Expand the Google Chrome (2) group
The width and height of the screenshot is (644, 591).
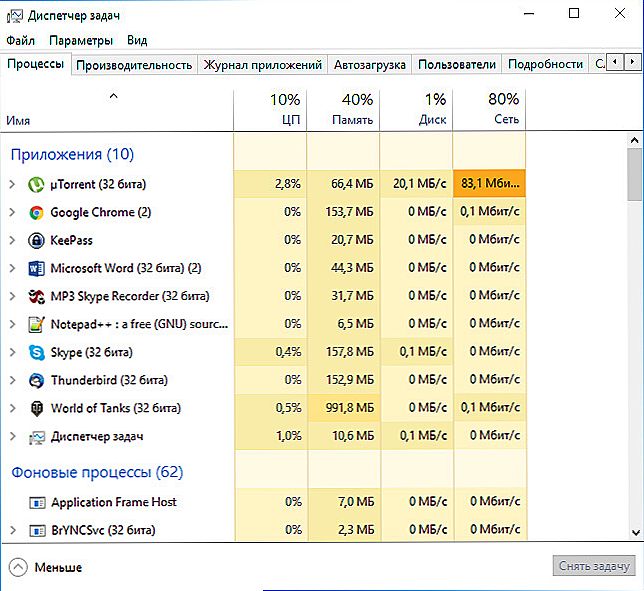[12, 212]
